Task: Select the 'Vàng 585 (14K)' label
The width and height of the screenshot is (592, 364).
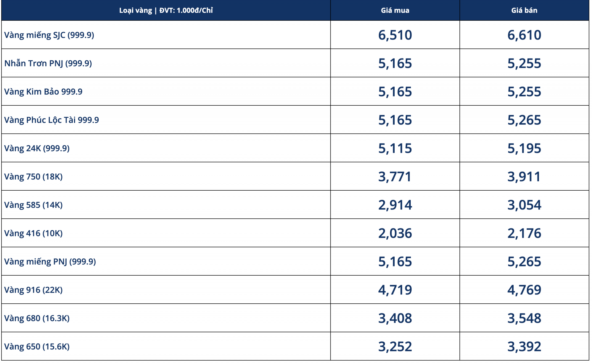Action: (x=33, y=205)
